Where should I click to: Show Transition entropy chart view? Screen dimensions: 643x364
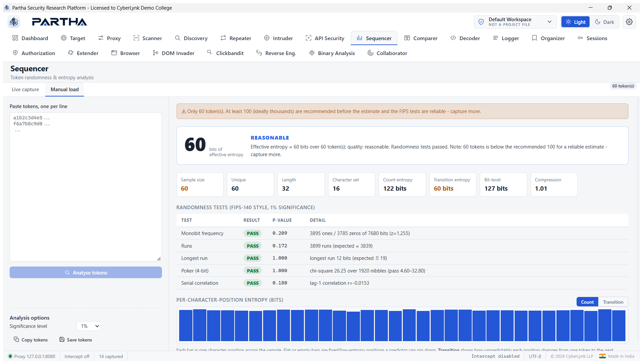click(613, 302)
